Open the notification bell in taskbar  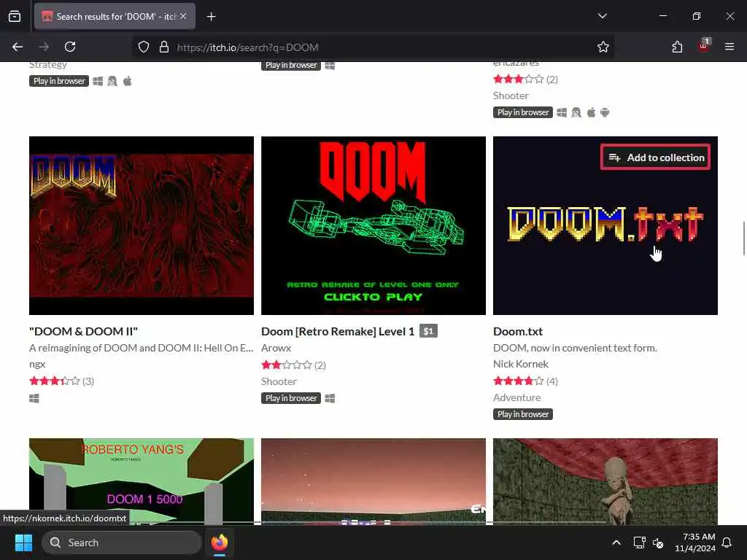pyautogui.click(x=727, y=542)
